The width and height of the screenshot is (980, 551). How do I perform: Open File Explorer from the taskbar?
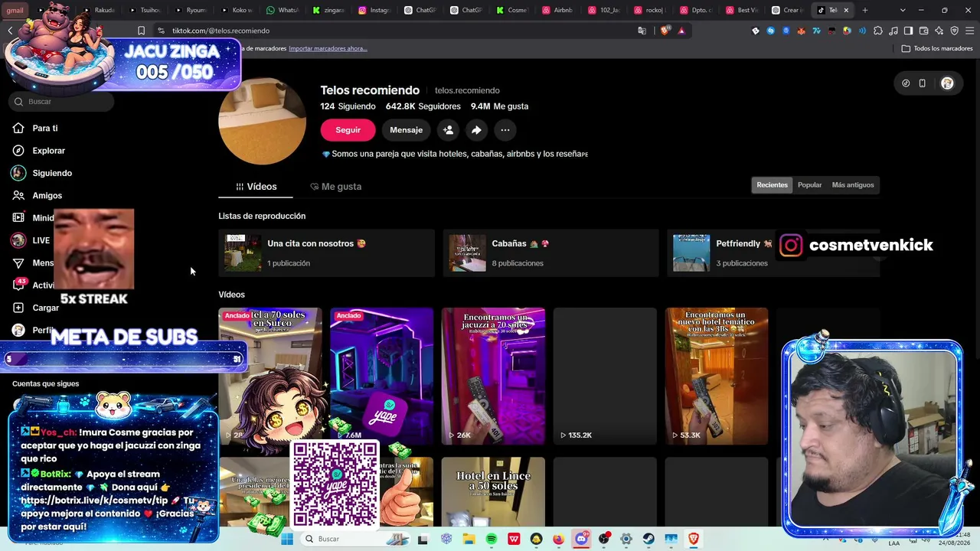click(x=469, y=539)
